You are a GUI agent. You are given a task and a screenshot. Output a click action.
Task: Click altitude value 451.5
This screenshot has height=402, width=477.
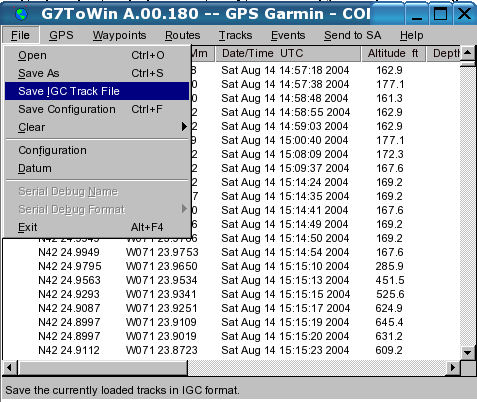(x=390, y=280)
